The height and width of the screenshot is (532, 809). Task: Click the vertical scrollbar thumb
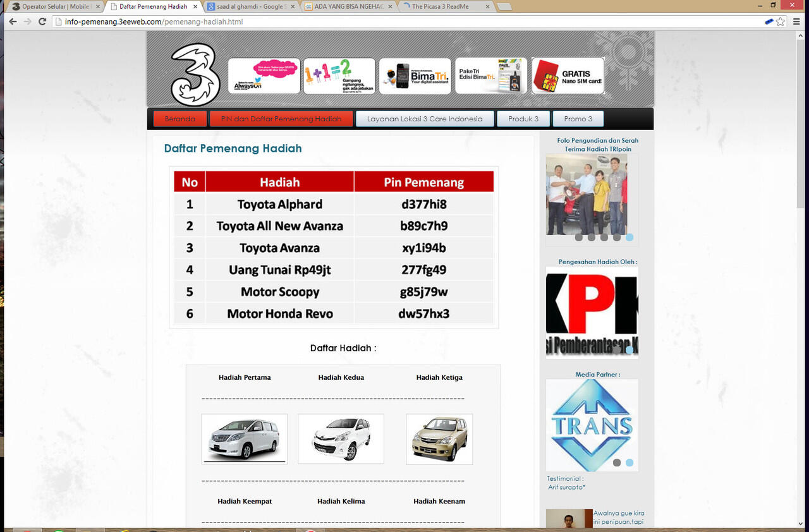tap(801, 123)
